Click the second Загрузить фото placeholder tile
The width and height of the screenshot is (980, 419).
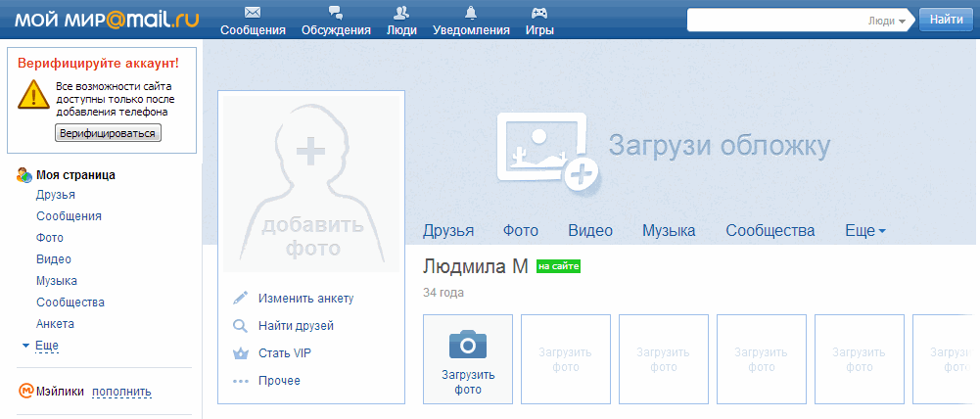tap(566, 359)
